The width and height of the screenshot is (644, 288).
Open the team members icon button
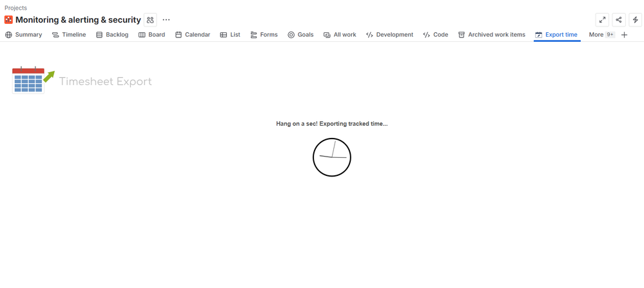(150, 20)
